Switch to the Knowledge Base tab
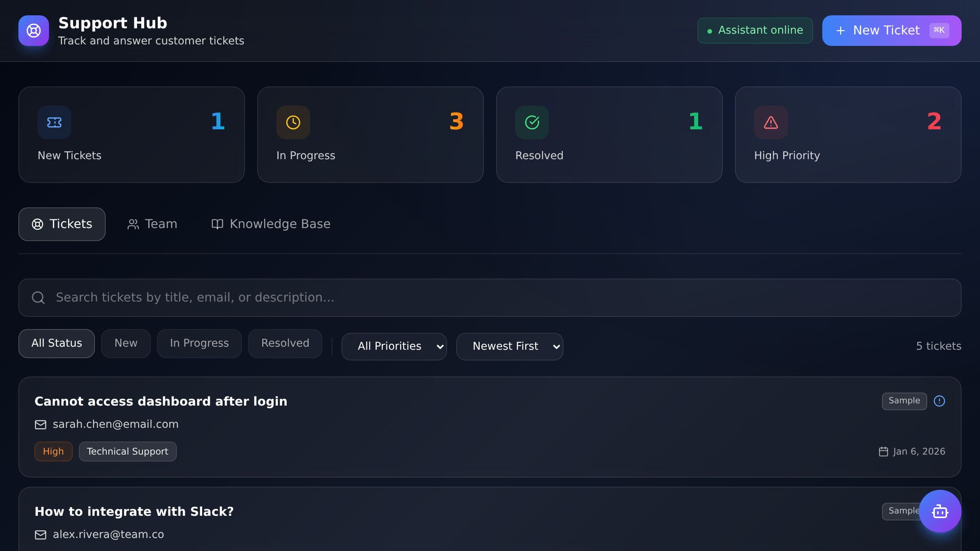The height and width of the screenshot is (551, 980). tap(271, 224)
